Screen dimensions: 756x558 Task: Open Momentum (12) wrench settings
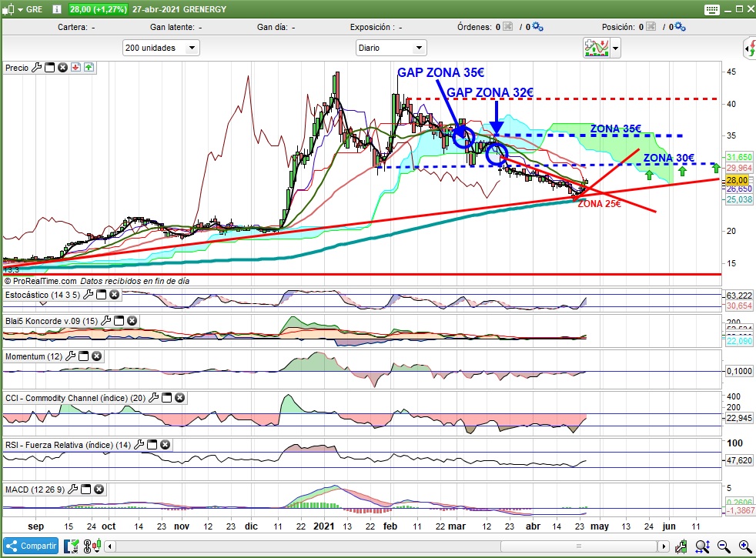(70, 356)
